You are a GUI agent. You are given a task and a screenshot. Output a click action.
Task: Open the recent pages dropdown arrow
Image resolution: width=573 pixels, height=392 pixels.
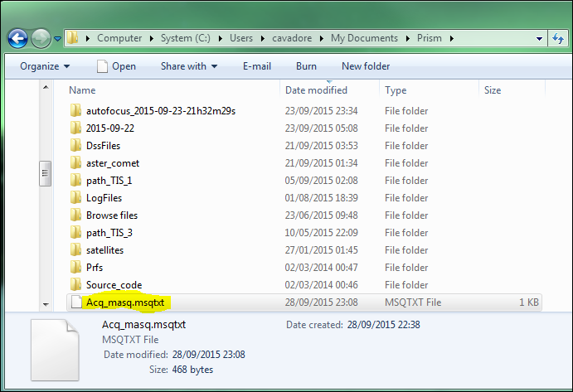[57, 39]
